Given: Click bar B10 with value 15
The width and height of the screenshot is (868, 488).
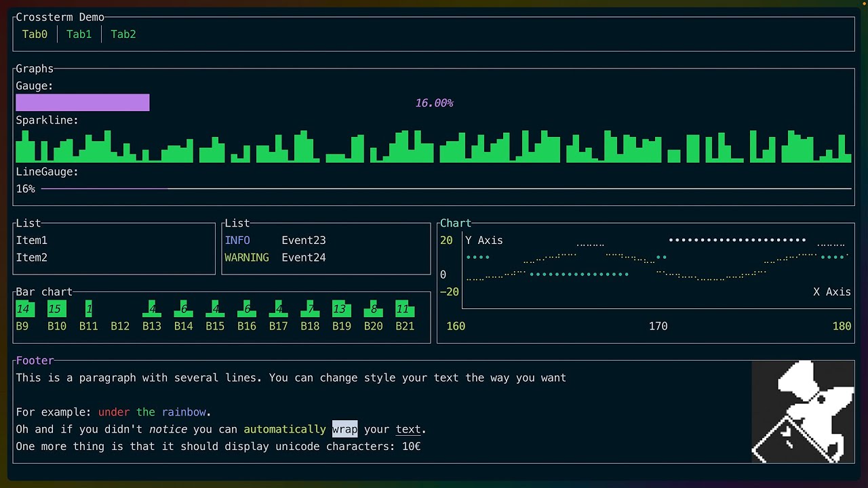Looking at the screenshot, I should 57,309.
